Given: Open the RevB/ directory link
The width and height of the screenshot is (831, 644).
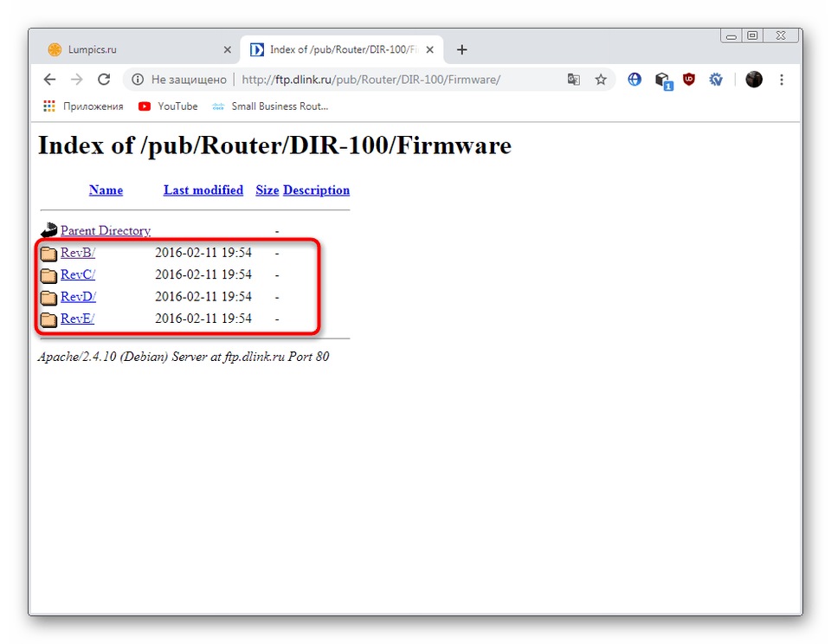Looking at the screenshot, I should 78,253.
